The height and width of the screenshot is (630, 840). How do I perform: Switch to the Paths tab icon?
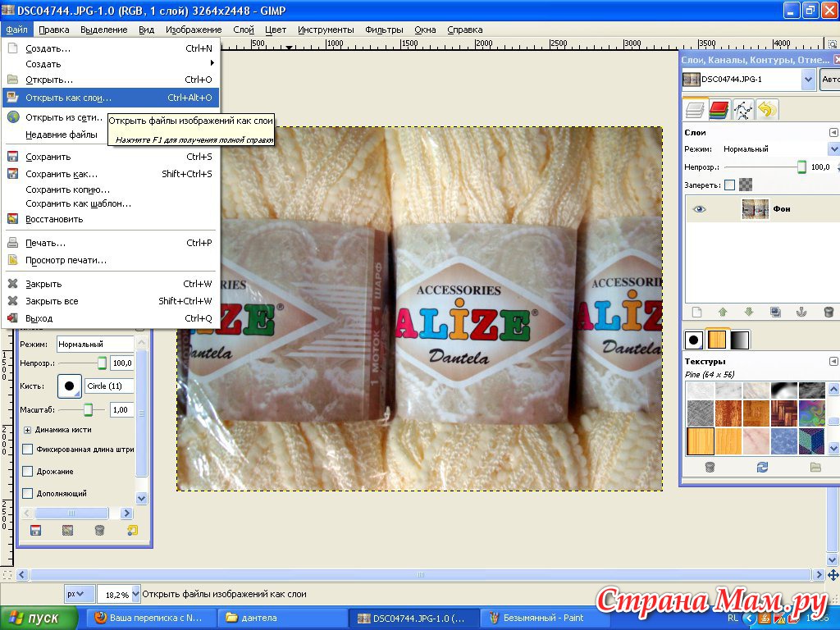743,110
